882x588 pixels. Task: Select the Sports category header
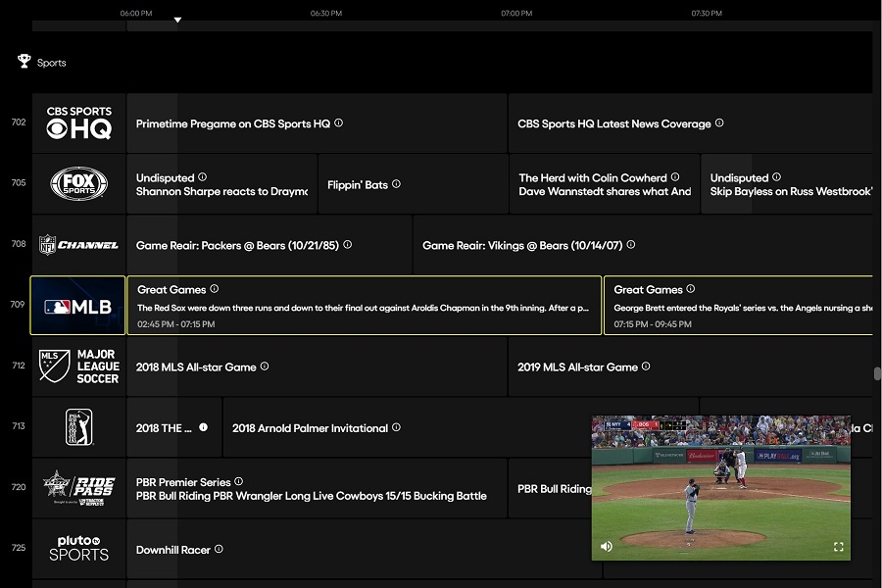point(51,62)
